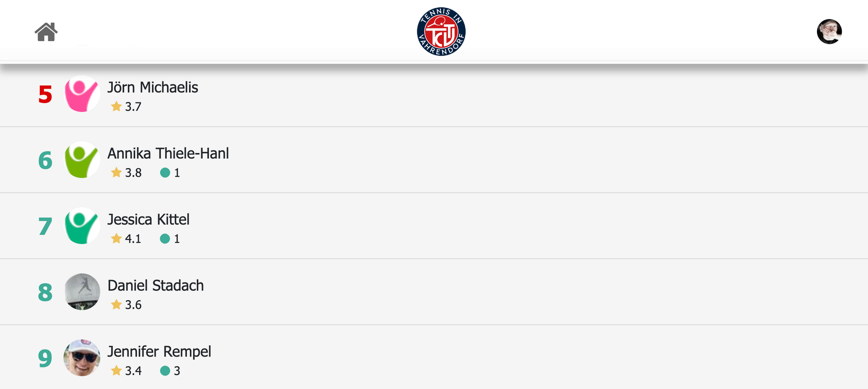The width and height of the screenshot is (868, 389).
Task: Open Annika Thiele-Hanl's player entry
Action: [168, 154]
